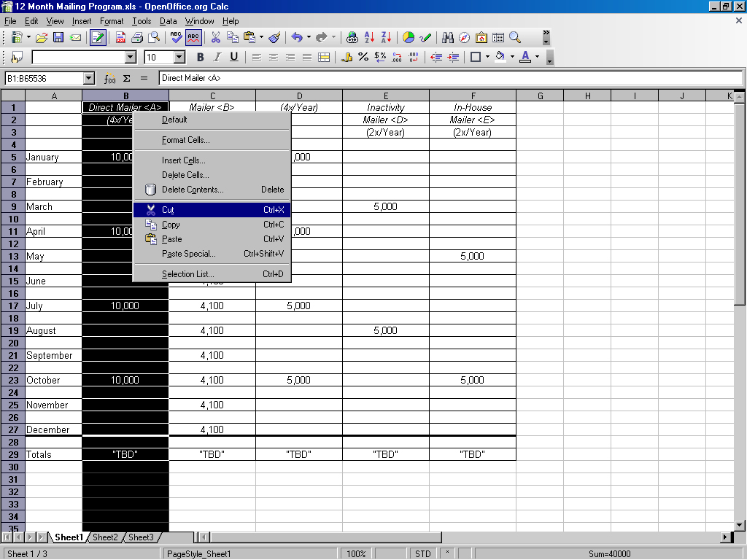The height and width of the screenshot is (560, 747).
Task: Open the font size dropdown
Action: 179,57
